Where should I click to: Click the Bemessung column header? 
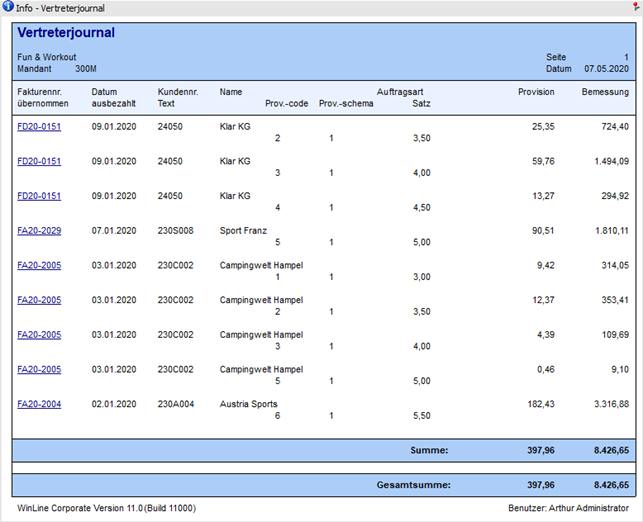605,92
